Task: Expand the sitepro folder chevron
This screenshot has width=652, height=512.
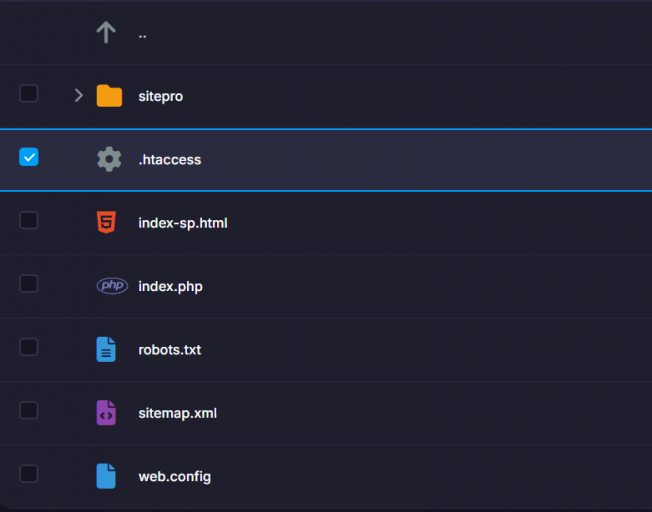Action: pyautogui.click(x=78, y=96)
